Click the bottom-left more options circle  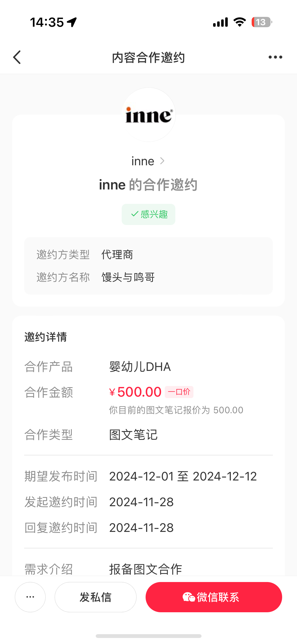30,597
